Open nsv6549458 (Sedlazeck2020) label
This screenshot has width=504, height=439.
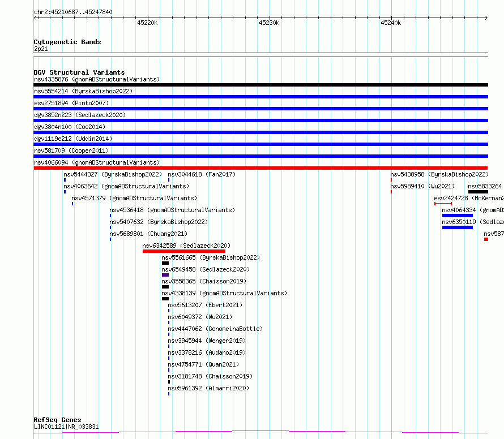tap(206, 269)
